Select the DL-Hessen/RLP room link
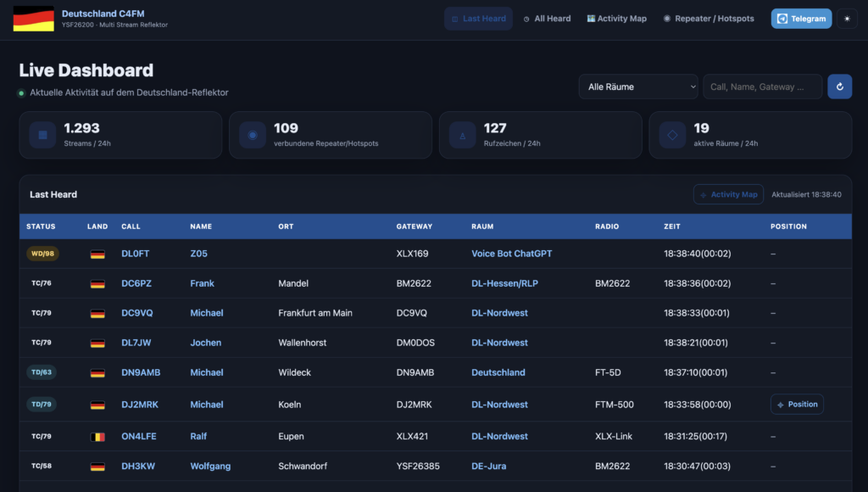 coord(505,283)
